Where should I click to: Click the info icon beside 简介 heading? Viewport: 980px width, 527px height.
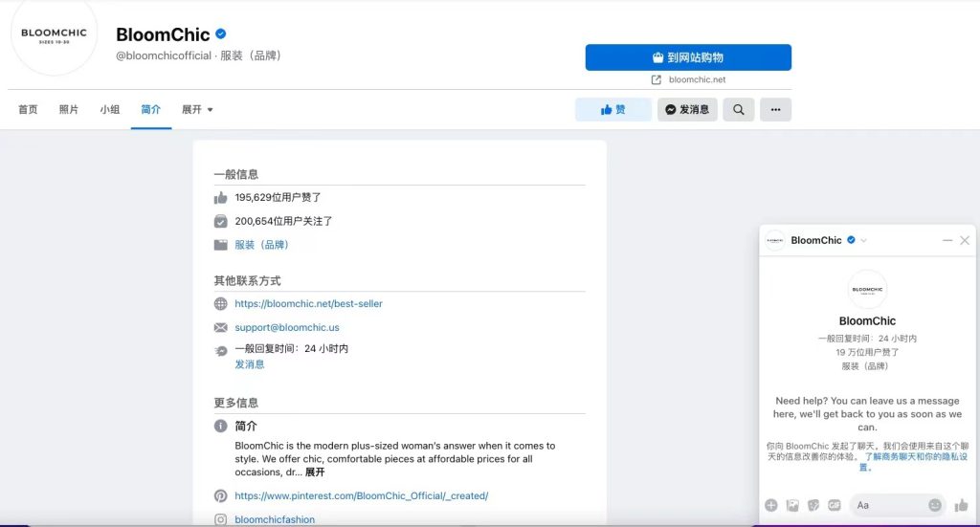coord(221,426)
